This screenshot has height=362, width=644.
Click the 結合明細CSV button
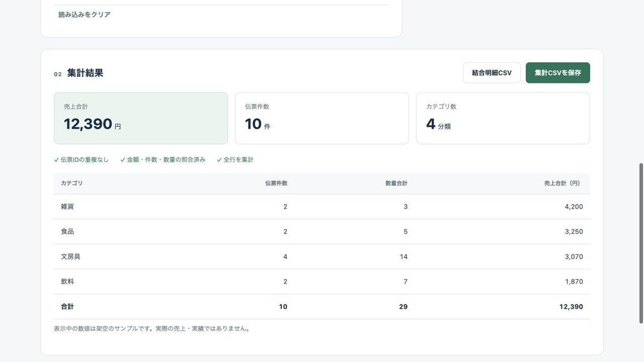[491, 73]
